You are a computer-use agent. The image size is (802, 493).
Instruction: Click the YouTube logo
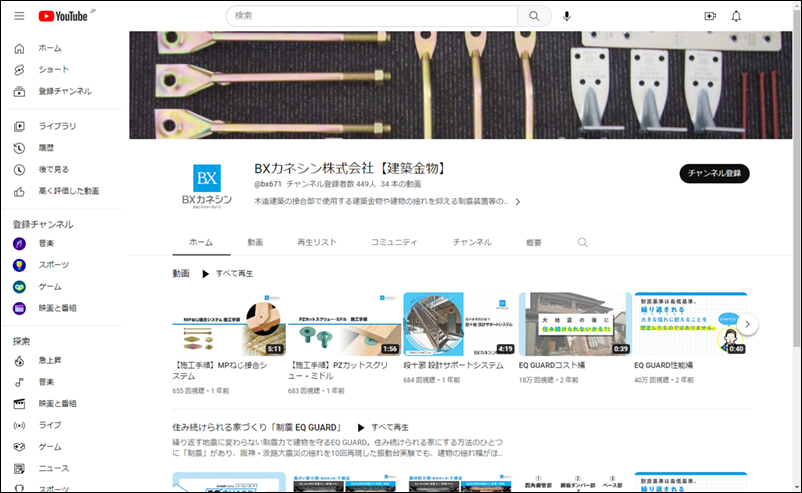[x=63, y=16]
